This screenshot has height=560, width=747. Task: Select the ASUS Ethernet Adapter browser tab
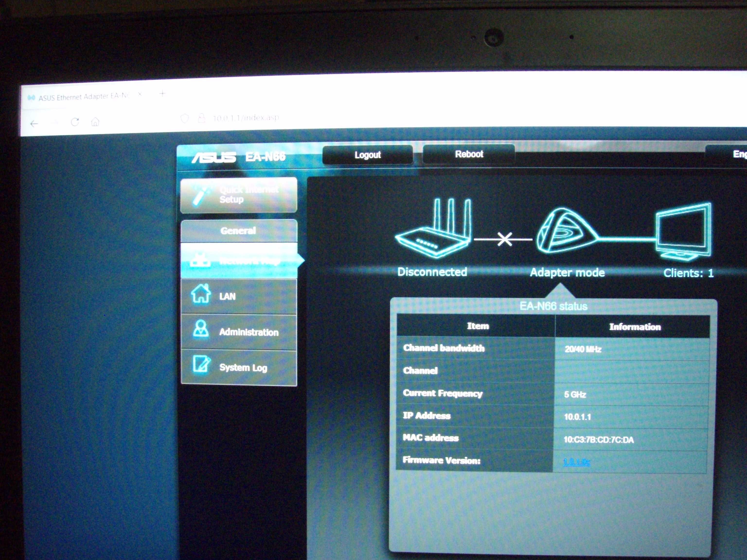[84, 97]
